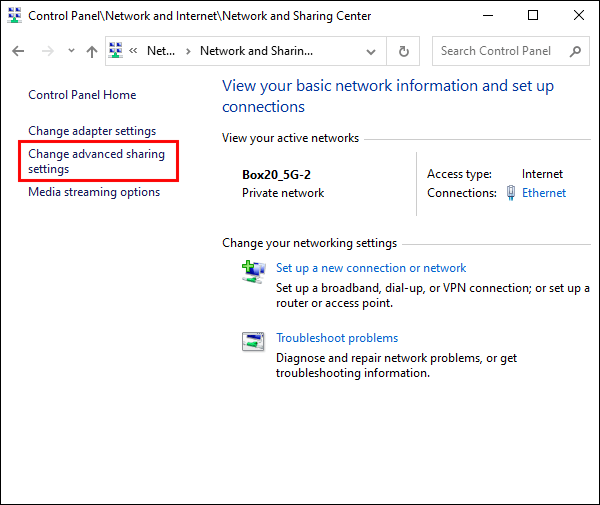Click the Control Panel title bar icon

14,16
